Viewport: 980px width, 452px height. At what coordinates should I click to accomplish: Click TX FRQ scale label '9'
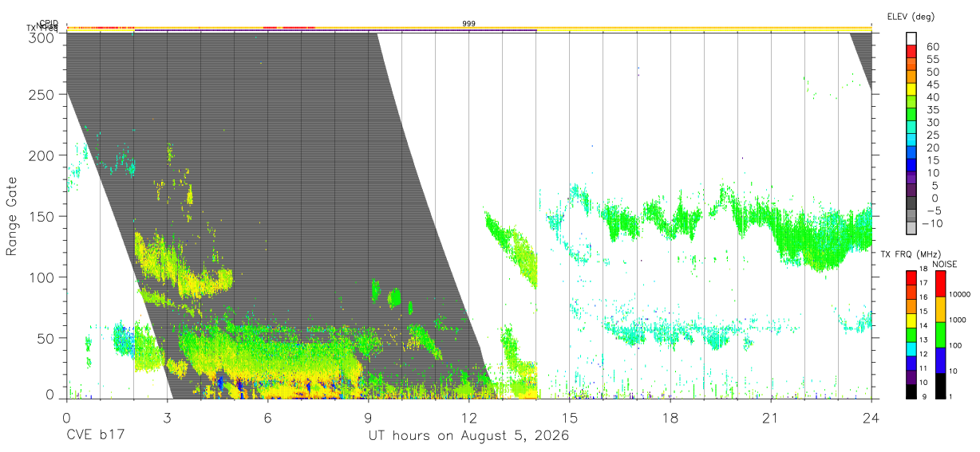coord(923,397)
